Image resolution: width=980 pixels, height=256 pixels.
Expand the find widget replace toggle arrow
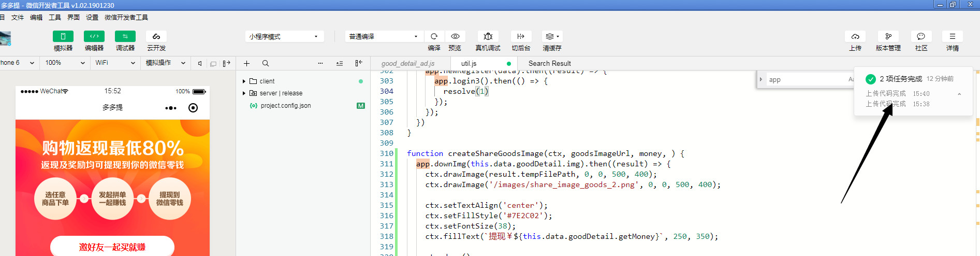(x=760, y=79)
